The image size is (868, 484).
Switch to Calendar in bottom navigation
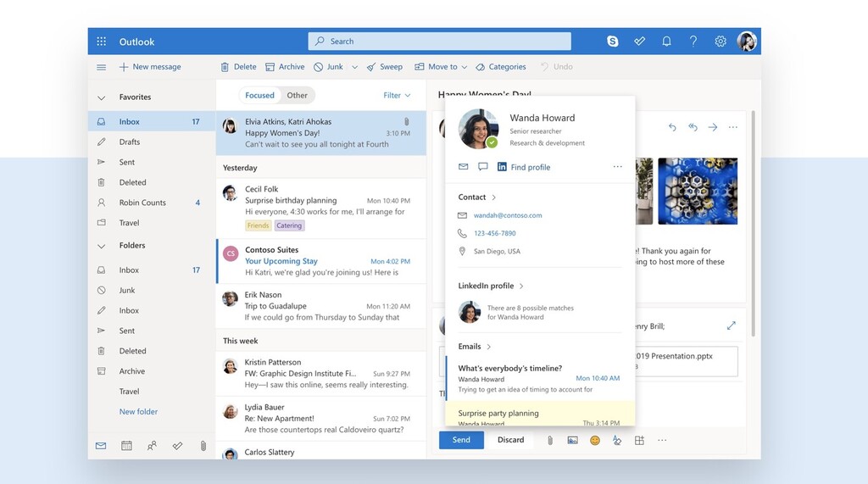click(126, 445)
